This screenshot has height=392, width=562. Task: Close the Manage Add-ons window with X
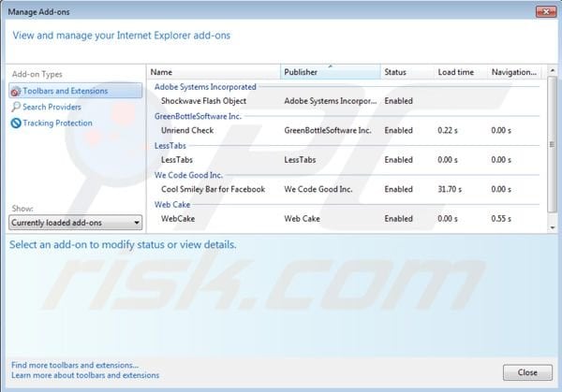[x=546, y=11]
